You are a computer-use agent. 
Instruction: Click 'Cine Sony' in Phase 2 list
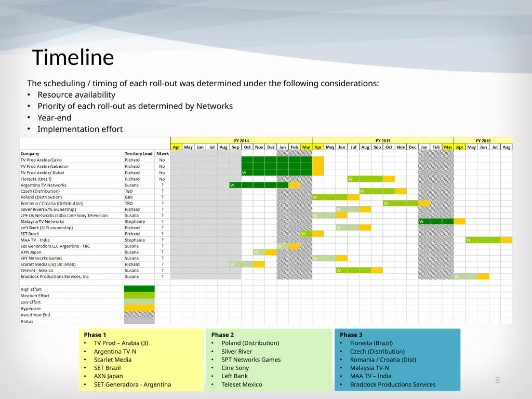pyautogui.click(x=235, y=368)
